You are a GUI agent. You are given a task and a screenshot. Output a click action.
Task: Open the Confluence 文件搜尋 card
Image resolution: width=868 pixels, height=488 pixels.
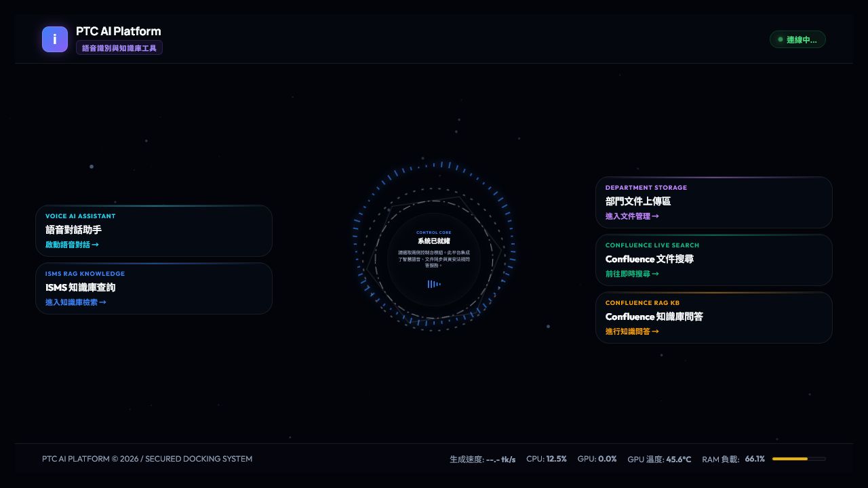point(714,260)
